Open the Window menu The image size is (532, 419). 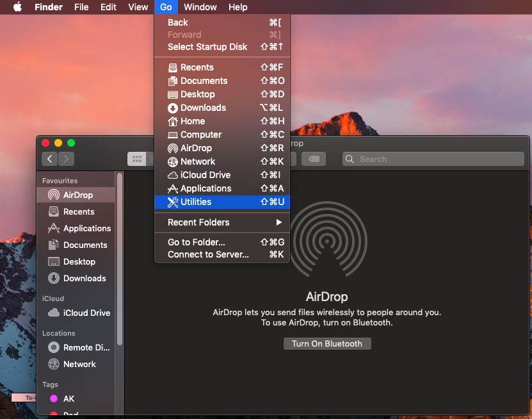[x=200, y=7]
